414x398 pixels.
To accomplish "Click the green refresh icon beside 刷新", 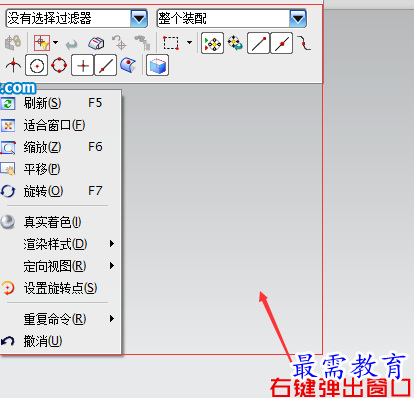I will pyautogui.click(x=7, y=103).
